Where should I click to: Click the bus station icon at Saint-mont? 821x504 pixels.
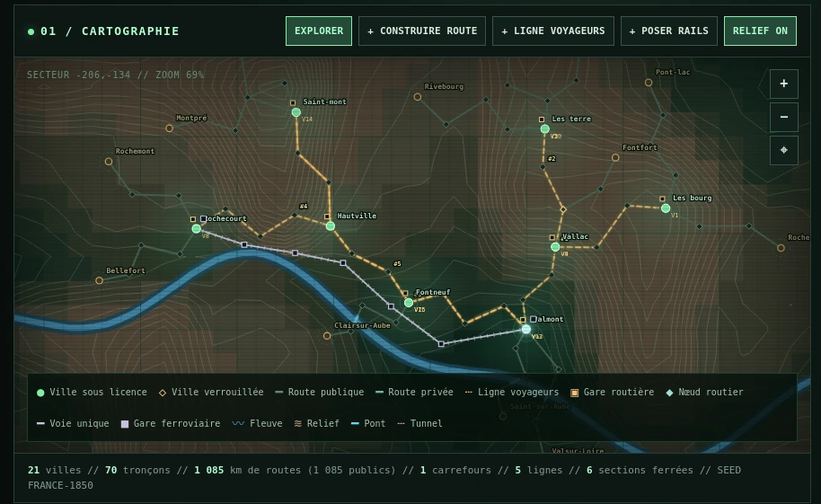tap(293, 102)
